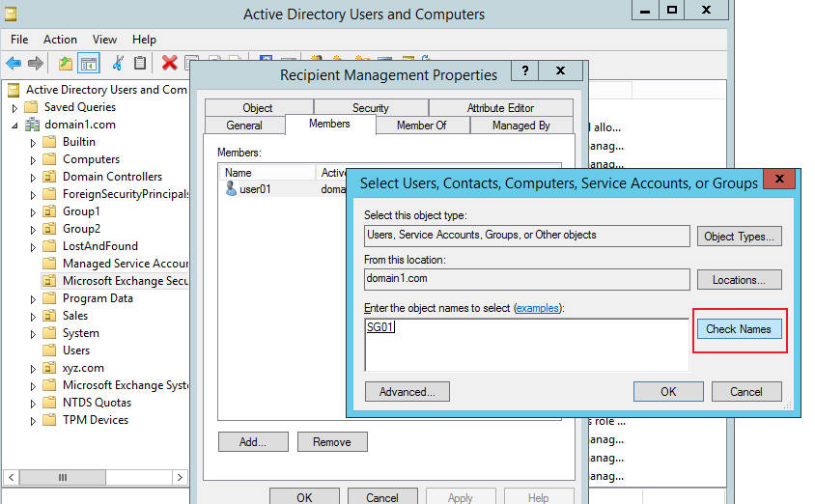This screenshot has height=504, width=815.
Task: Click the Advanced button
Action: pos(407,392)
